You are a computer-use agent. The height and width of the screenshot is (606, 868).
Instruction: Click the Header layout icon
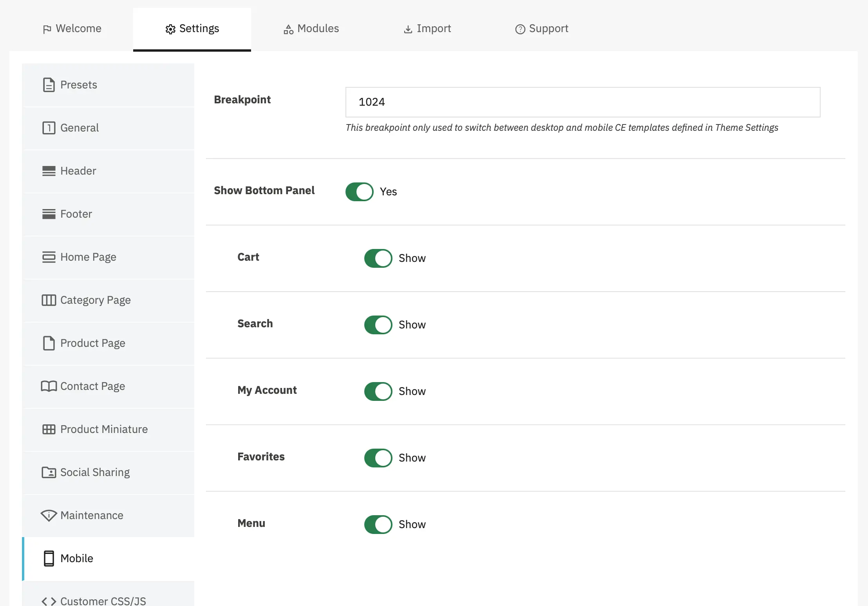click(49, 171)
